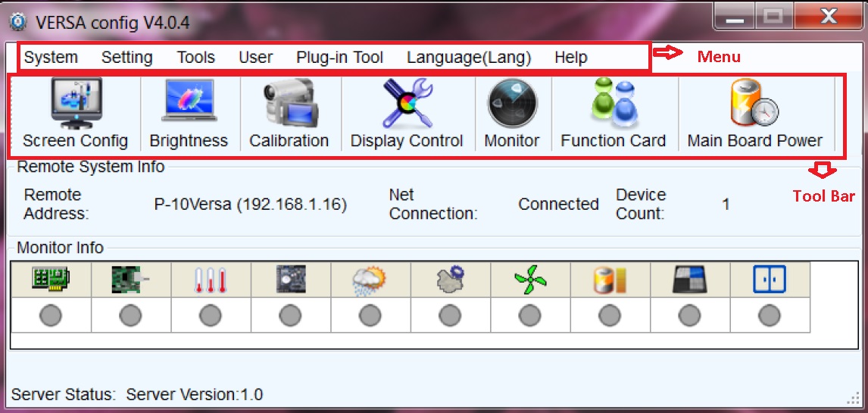Image resolution: width=868 pixels, height=413 pixels.
Task: Select the weather humidity icon
Action: coord(370,280)
